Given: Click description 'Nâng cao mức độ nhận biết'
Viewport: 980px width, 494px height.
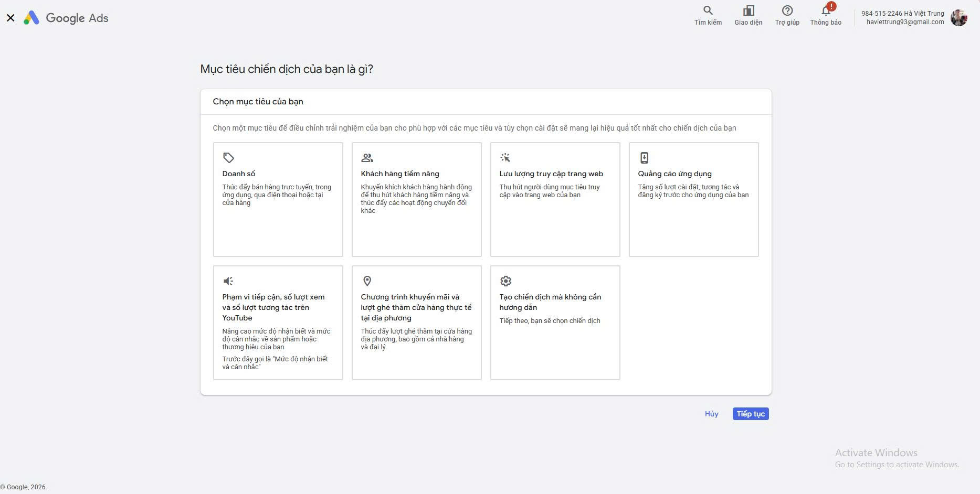Looking at the screenshot, I should pyautogui.click(x=276, y=339).
